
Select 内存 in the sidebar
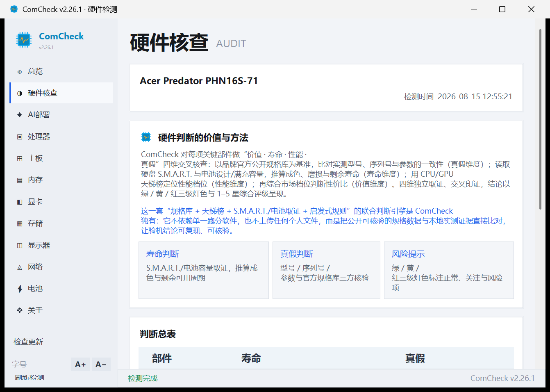(61, 180)
